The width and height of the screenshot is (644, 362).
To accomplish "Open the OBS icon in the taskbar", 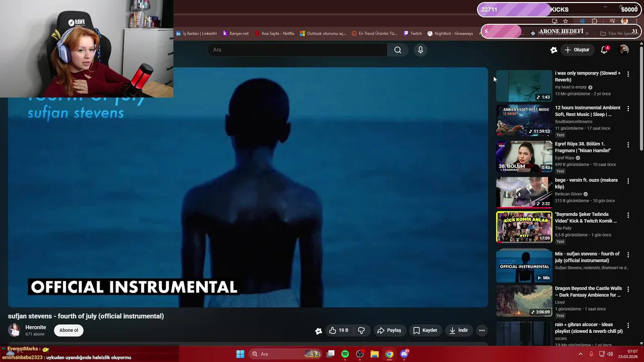I will click(x=360, y=354).
